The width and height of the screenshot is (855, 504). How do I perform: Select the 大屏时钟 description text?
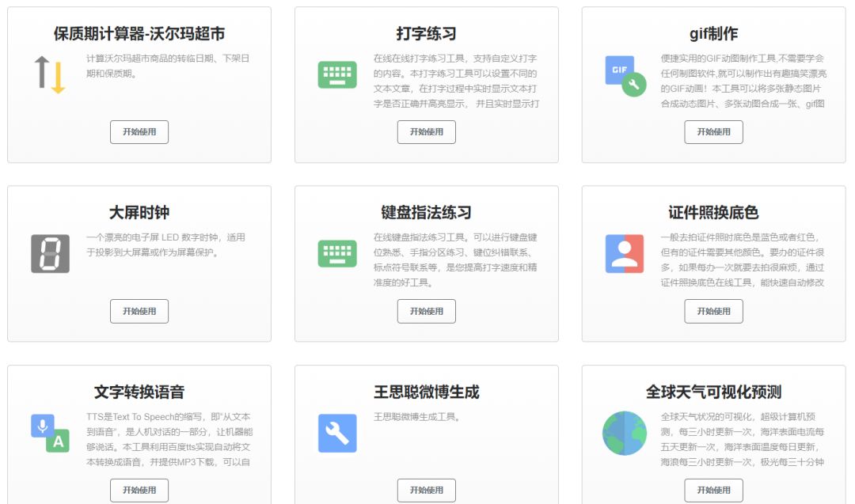pyautogui.click(x=166, y=244)
